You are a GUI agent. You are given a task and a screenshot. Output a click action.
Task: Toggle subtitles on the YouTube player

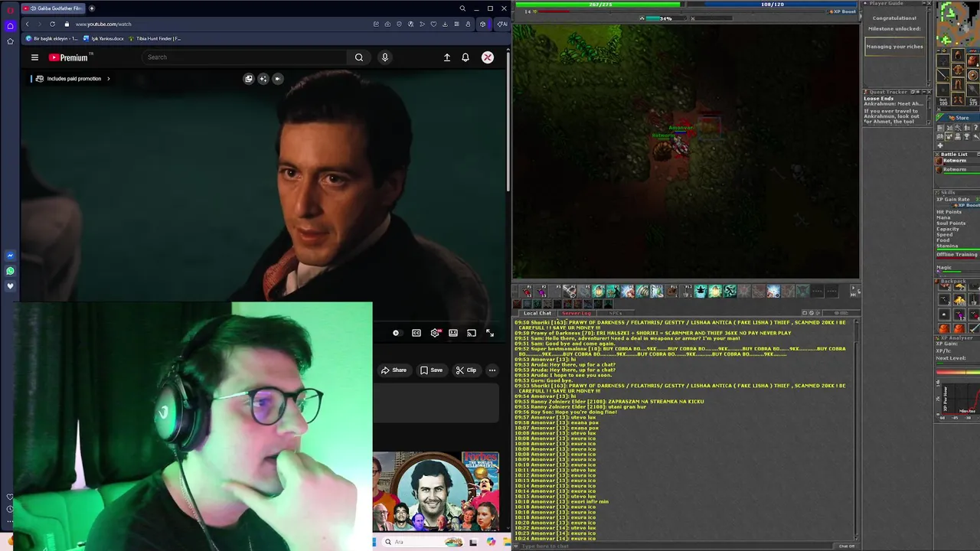416,333
